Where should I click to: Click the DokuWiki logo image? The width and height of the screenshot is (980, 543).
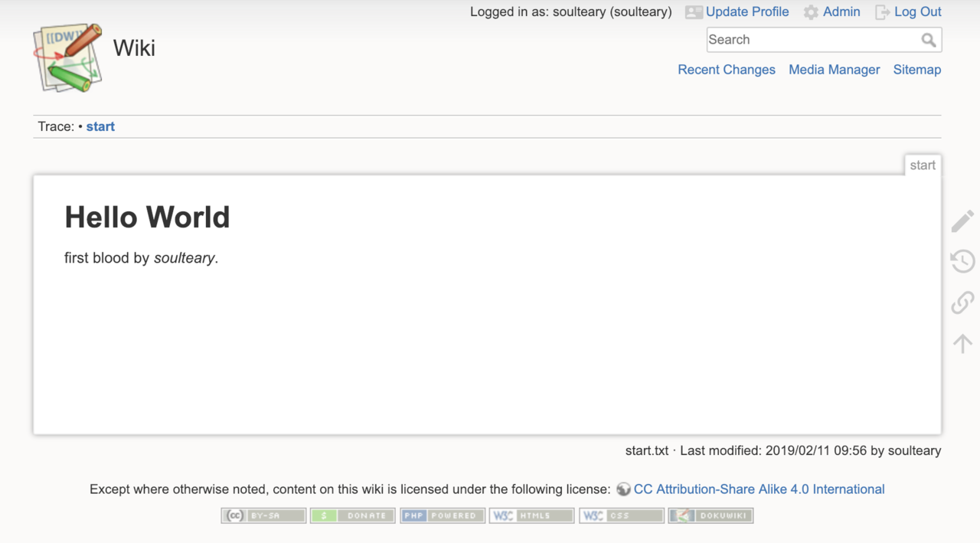68,57
